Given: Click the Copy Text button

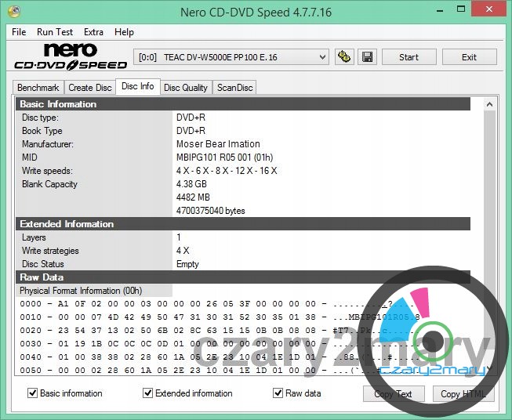Looking at the screenshot, I should coord(394,394).
